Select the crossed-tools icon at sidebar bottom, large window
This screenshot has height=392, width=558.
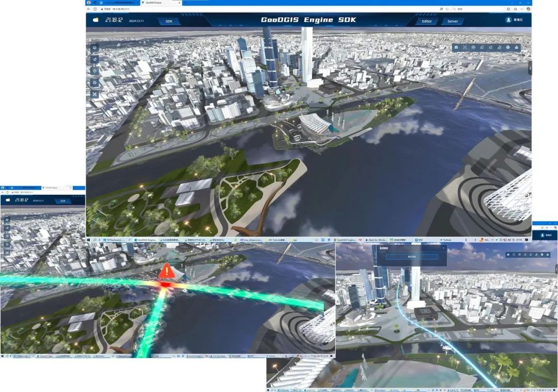click(x=95, y=95)
